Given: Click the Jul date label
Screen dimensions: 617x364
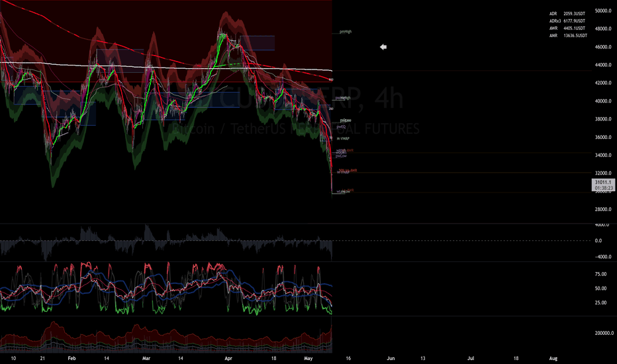Looking at the screenshot, I should click(471, 359).
